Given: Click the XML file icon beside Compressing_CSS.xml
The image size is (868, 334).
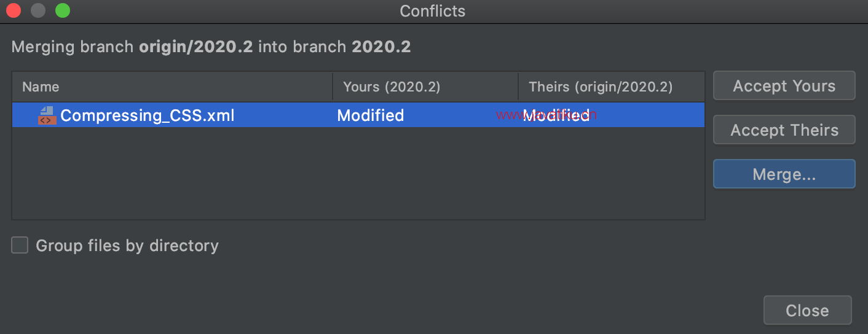Looking at the screenshot, I should pyautogui.click(x=47, y=115).
